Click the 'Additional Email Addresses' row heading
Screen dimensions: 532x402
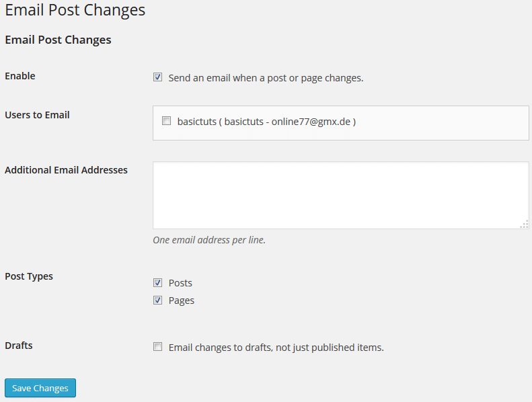pyautogui.click(x=66, y=170)
